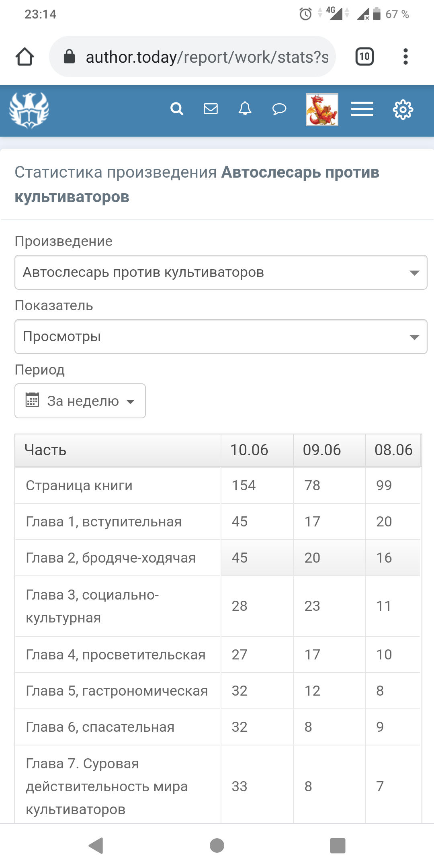Viewport: 434px width, 868px height.
Task: Open comments speech bubble icon
Action: [279, 109]
